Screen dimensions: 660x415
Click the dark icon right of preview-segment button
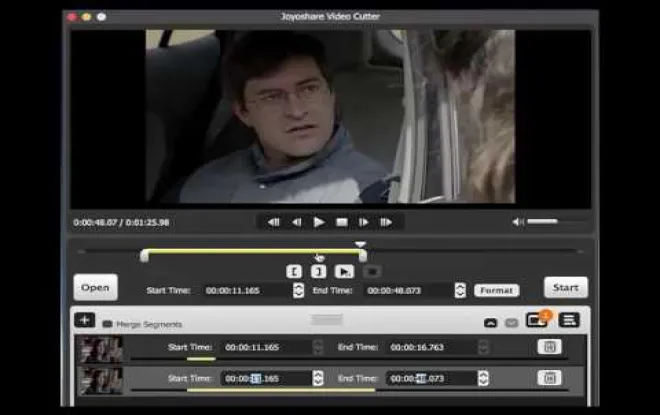pyautogui.click(x=372, y=271)
